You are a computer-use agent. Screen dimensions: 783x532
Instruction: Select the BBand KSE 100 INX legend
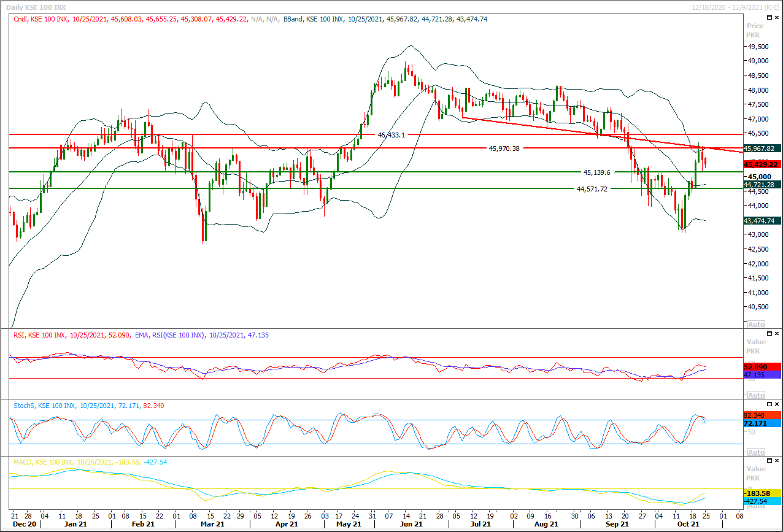click(x=385, y=20)
